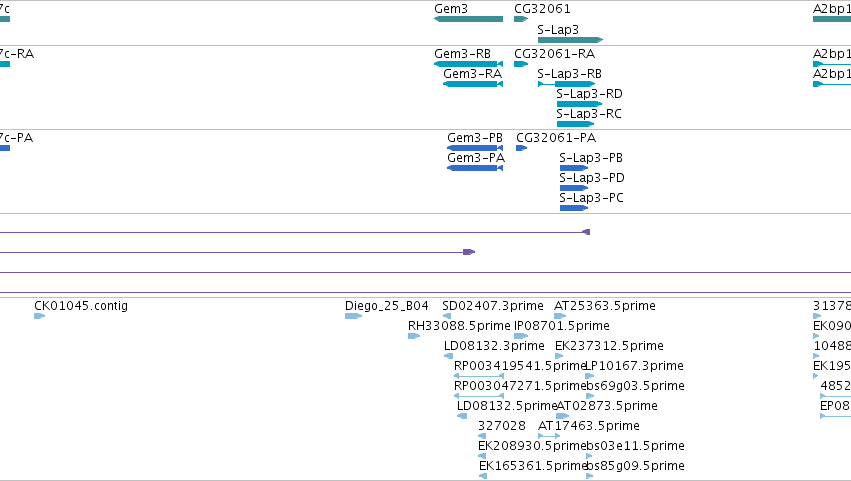Click the 7c-PA protein label
Viewport: 851px width, 481px height.
[16, 138]
